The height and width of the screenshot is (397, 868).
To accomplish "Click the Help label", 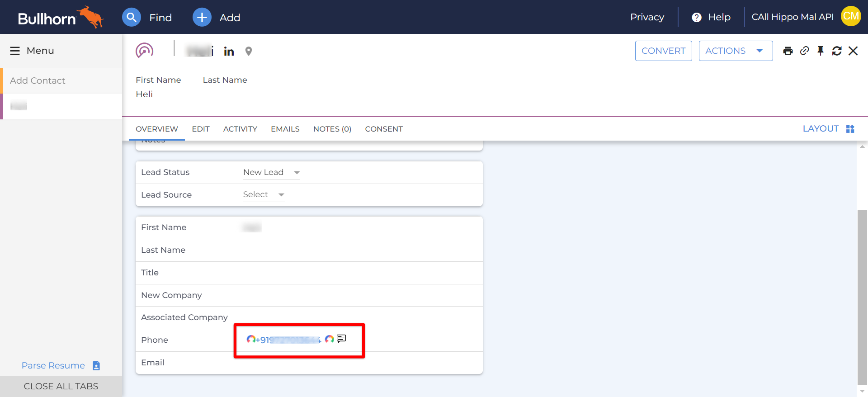I will [719, 17].
